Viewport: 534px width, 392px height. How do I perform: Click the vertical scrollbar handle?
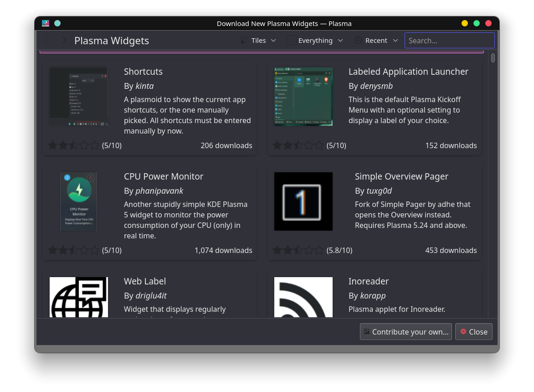(493, 58)
